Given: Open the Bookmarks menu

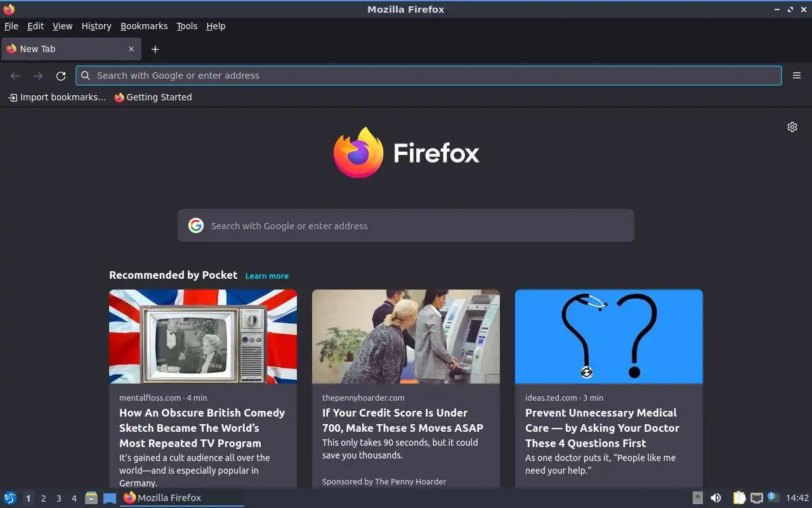Looking at the screenshot, I should (x=144, y=26).
